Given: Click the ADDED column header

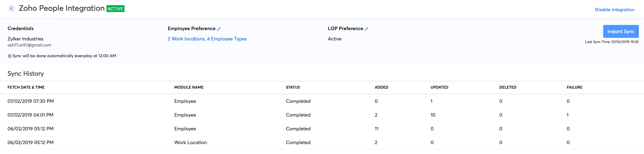Looking at the screenshot, I should [381, 87].
